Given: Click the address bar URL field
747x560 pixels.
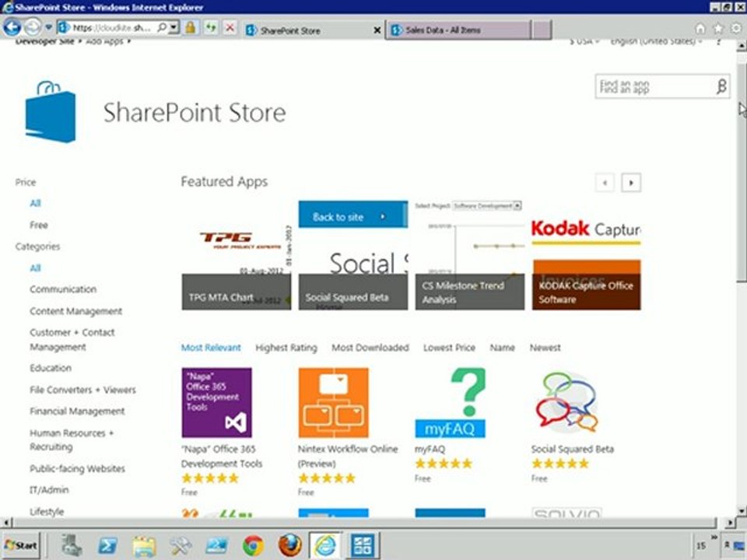Looking at the screenshot, I should tap(111, 28).
